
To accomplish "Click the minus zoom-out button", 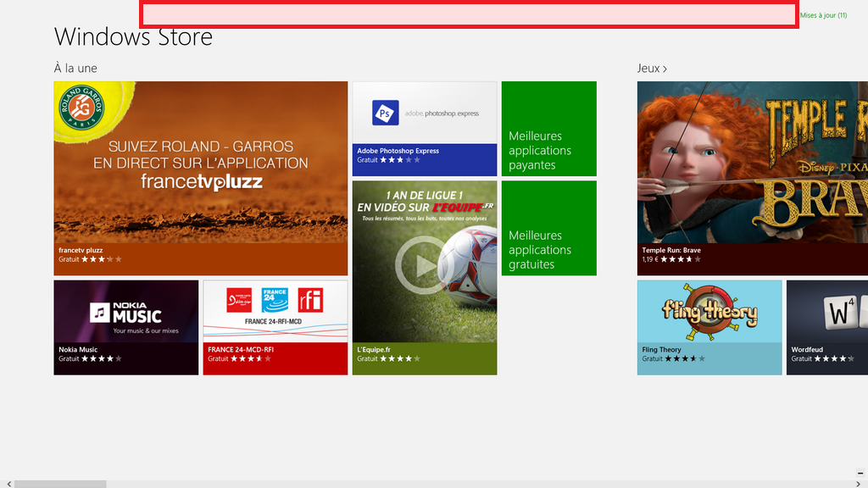I will [860, 473].
